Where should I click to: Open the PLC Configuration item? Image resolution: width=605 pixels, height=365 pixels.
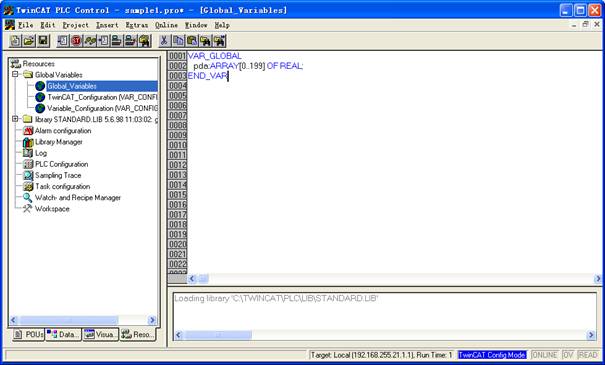pyautogui.click(x=61, y=164)
